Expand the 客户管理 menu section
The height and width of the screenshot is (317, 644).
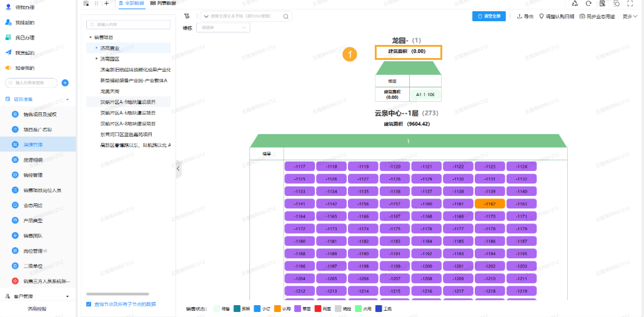pyautogui.click(x=67, y=296)
